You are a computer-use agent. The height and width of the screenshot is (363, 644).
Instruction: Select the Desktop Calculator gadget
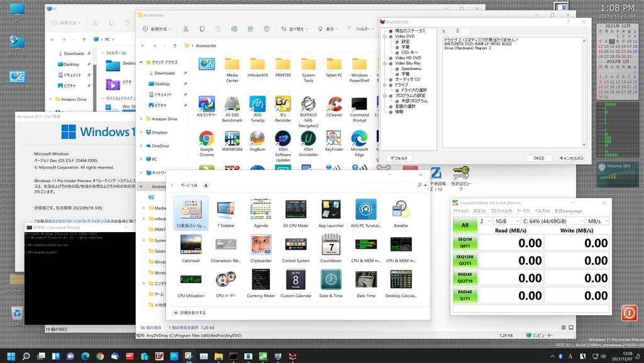[x=401, y=279]
